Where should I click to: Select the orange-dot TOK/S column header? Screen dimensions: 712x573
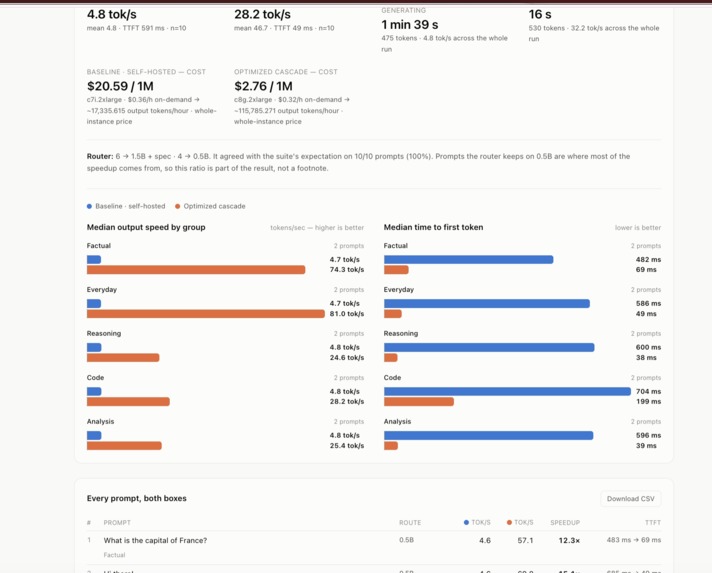[520, 523]
